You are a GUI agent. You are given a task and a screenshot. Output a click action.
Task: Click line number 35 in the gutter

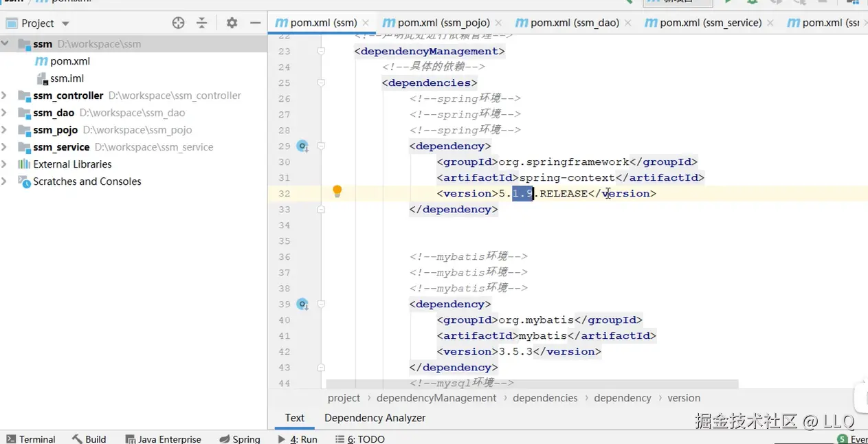pos(285,241)
